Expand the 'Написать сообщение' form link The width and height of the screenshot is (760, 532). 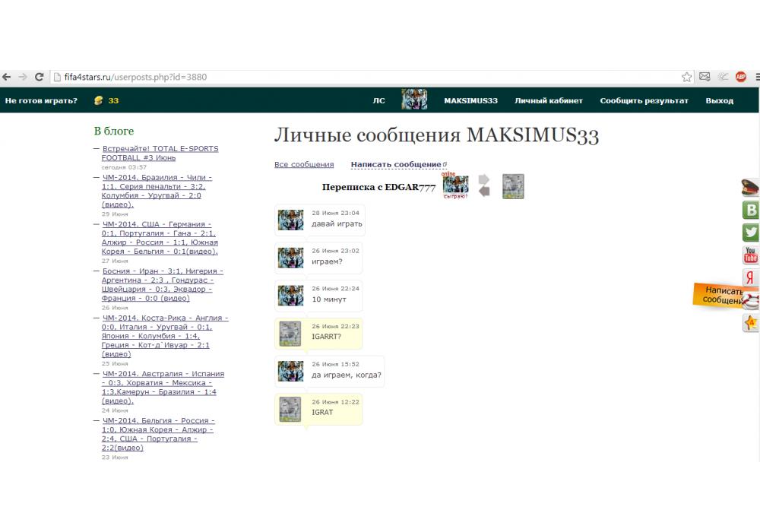(x=396, y=164)
